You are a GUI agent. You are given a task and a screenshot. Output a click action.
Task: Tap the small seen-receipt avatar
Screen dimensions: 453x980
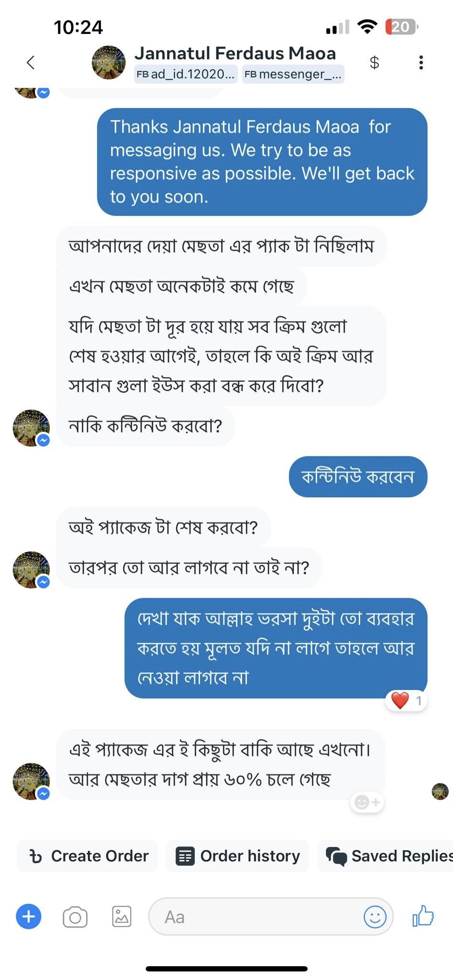(x=440, y=791)
